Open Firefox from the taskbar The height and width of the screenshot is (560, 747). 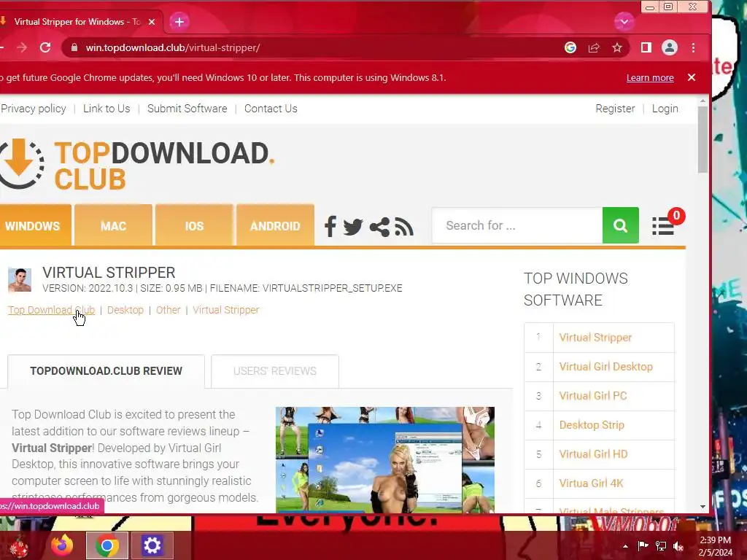point(63,545)
